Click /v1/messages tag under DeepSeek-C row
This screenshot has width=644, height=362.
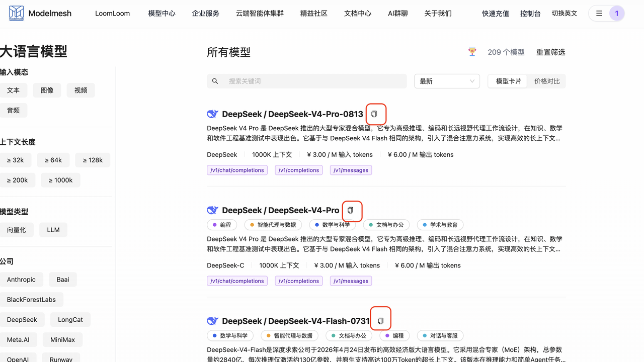click(351, 281)
